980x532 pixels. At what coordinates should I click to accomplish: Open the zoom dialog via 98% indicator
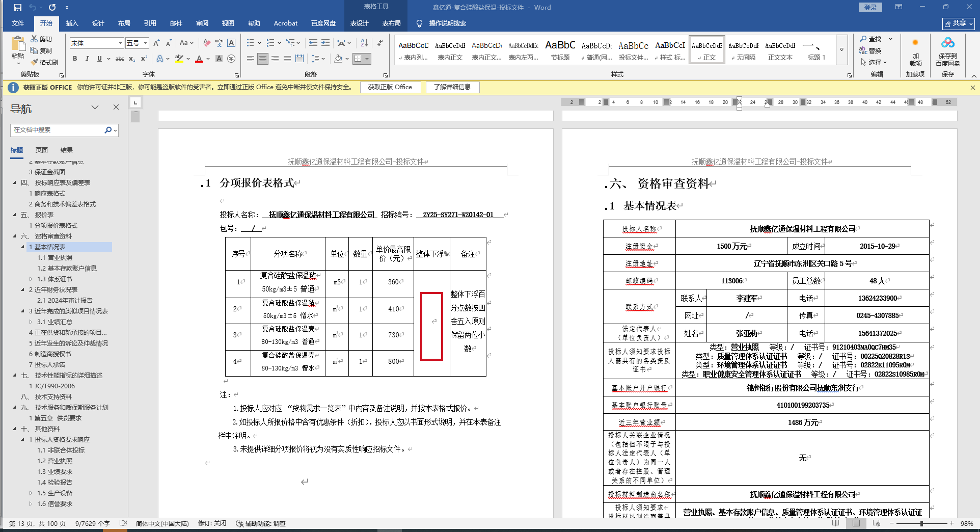point(967,523)
